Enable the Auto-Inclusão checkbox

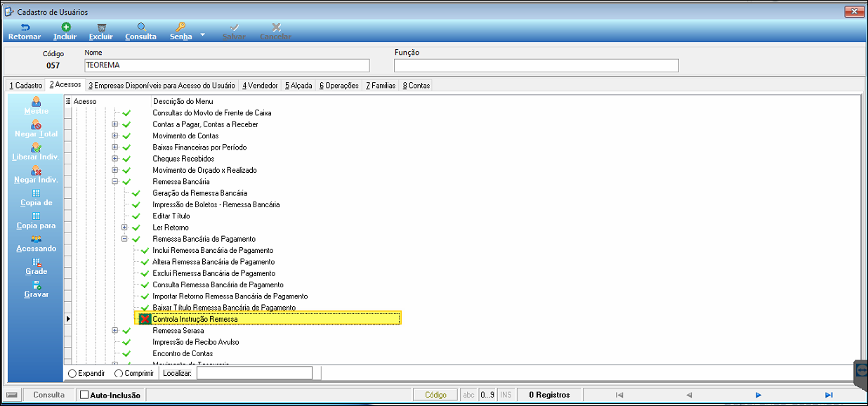coord(84,395)
